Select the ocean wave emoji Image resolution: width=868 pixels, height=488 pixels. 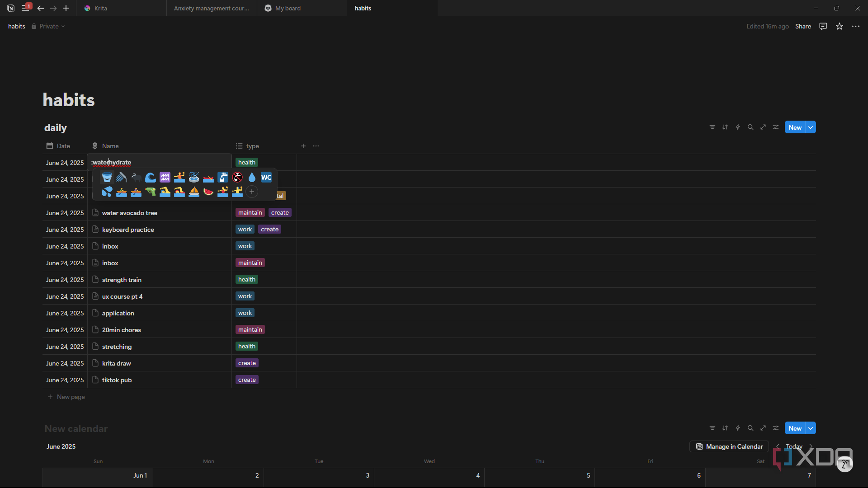click(151, 177)
